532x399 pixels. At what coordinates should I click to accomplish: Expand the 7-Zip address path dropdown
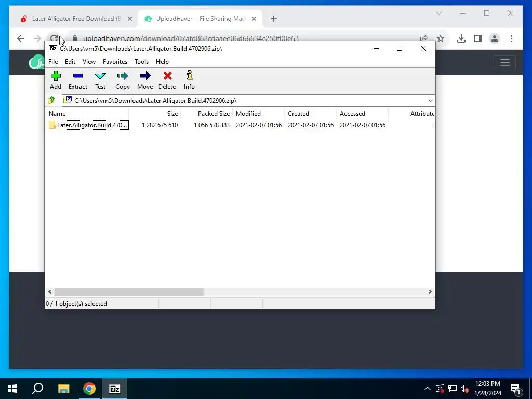click(x=430, y=101)
